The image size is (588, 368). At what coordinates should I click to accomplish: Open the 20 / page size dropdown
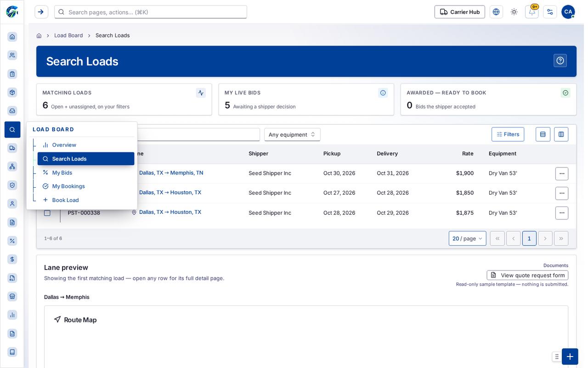click(467, 238)
